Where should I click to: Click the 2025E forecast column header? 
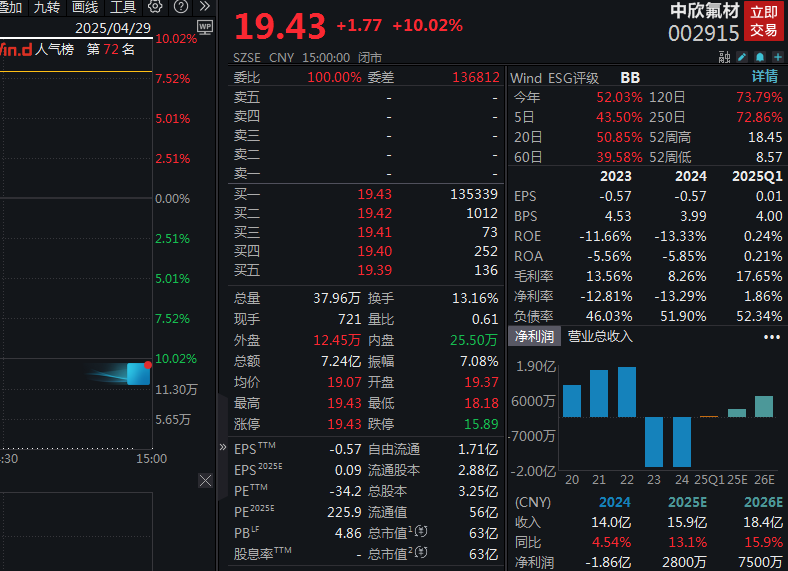687,502
